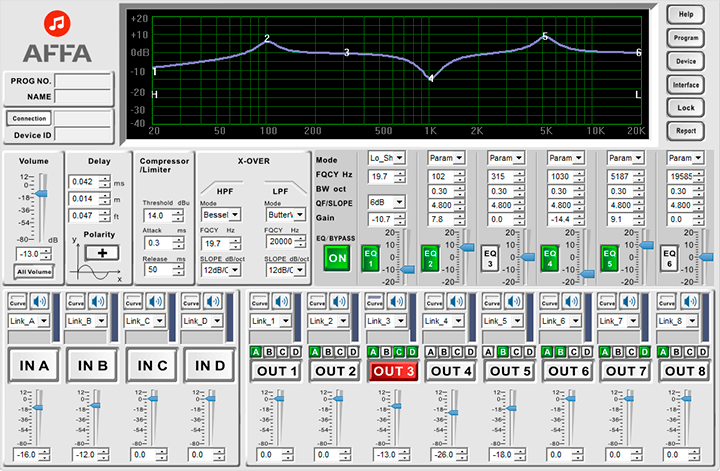Screen dimensions: 720x471
Task: Toggle the EQ 2 band button
Action: tap(430, 258)
